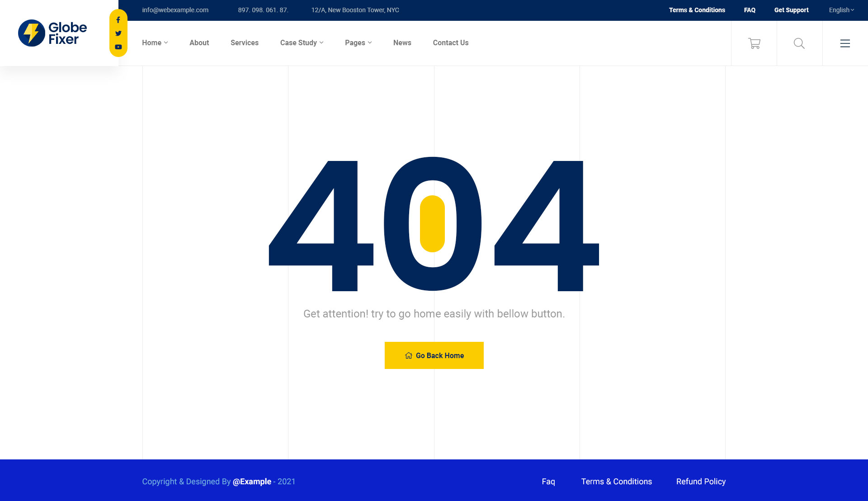Open the hamburger menu
Screen dimensions: 868x501
[x=845, y=43]
